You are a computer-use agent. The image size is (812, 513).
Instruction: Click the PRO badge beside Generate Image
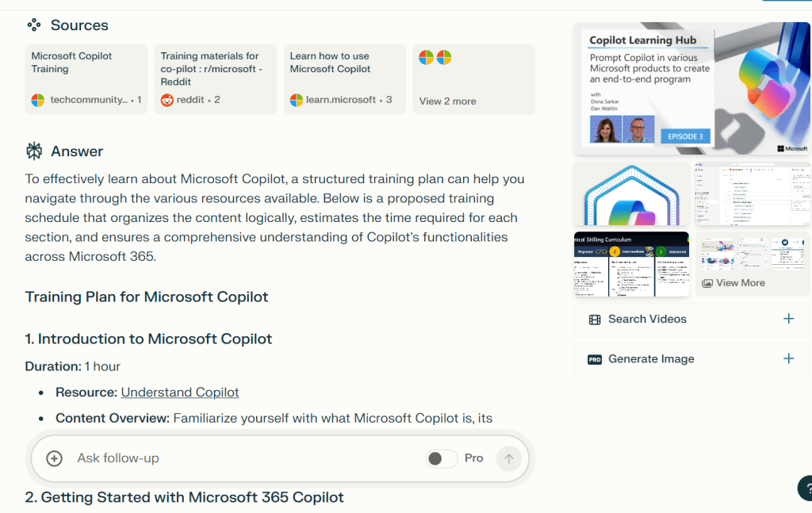coord(595,359)
